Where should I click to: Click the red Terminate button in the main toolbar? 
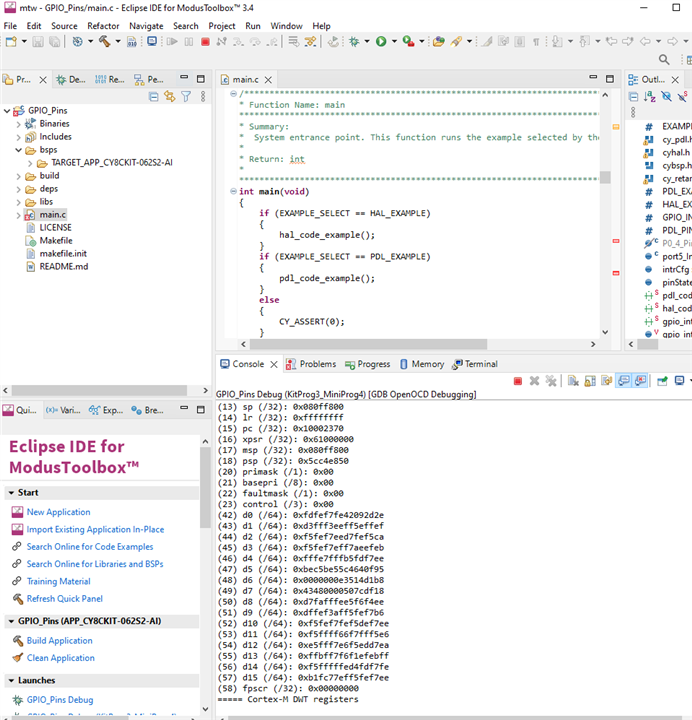205,42
